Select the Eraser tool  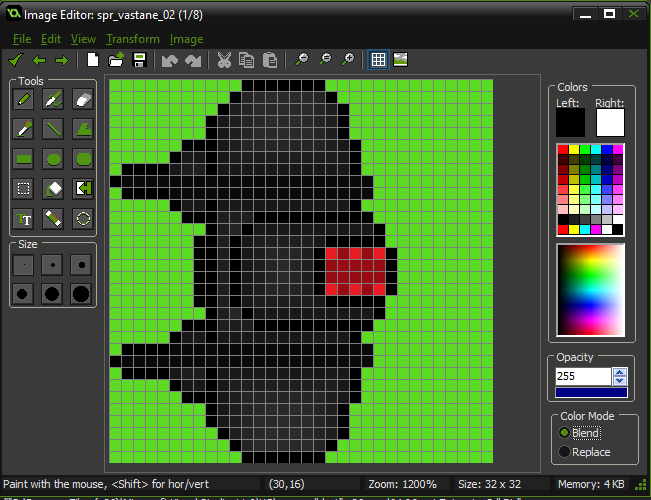click(83, 99)
